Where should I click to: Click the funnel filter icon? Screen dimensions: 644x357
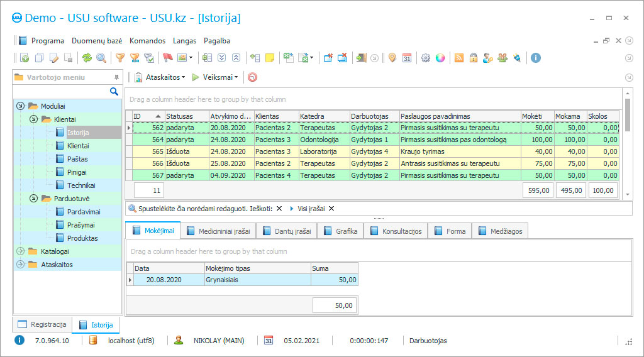pyautogui.click(x=120, y=58)
